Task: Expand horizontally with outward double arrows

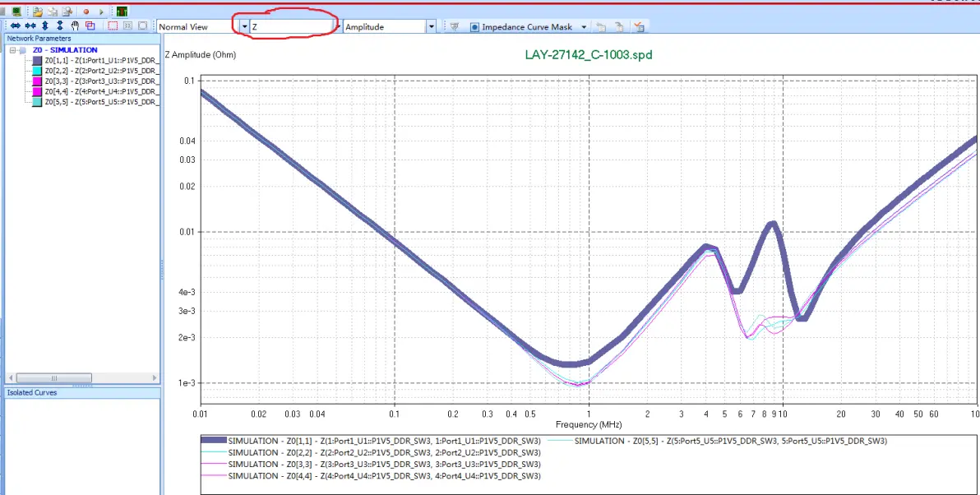Action: [15, 26]
